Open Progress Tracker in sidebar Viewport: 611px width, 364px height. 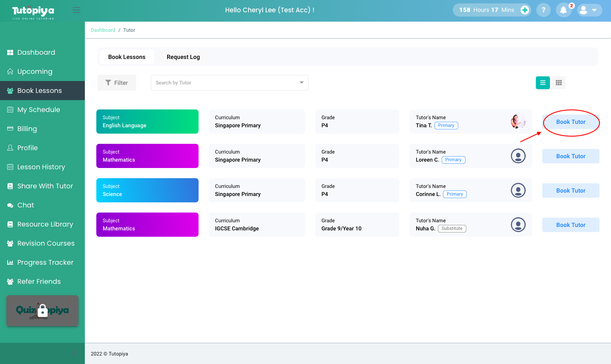[45, 262]
